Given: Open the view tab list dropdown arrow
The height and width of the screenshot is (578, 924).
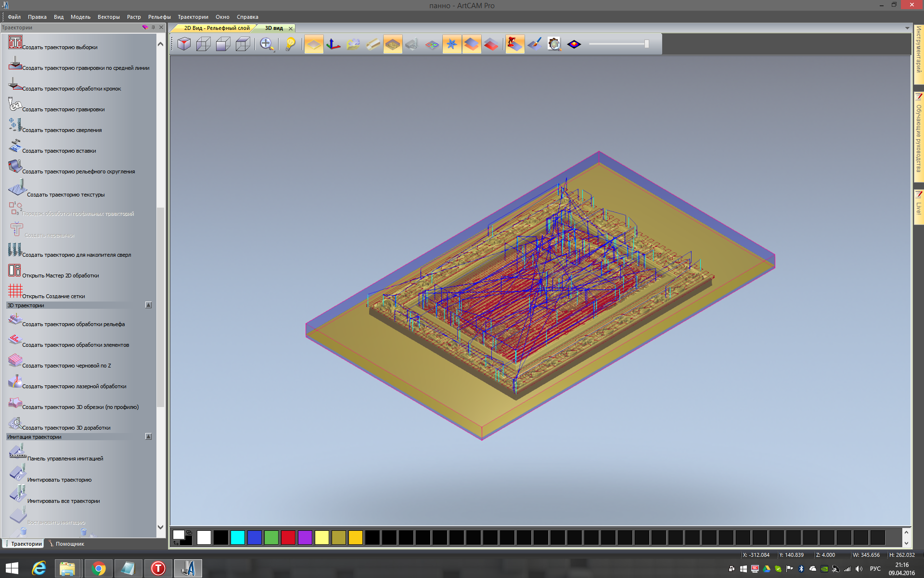Looking at the screenshot, I should (907, 28).
